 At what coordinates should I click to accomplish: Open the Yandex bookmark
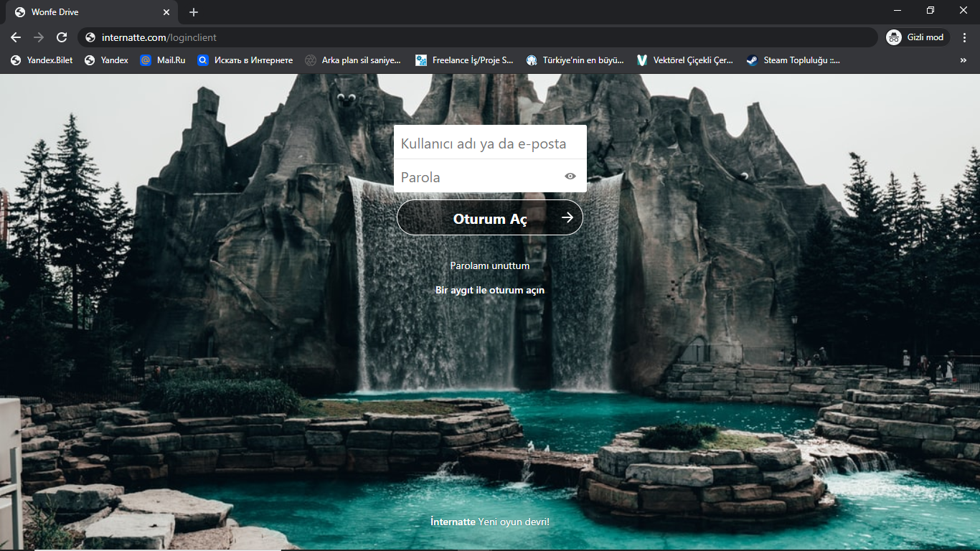(106, 60)
